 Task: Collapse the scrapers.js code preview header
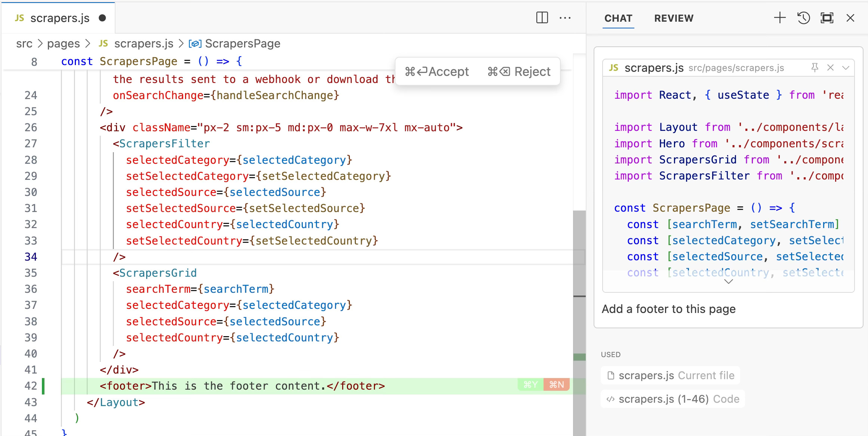tap(846, 68)
